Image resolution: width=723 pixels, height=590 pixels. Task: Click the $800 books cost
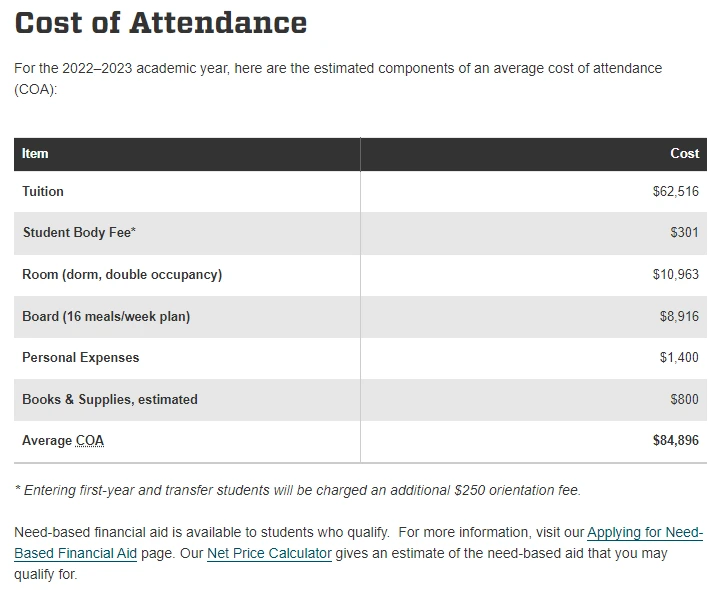pos(684,399)
